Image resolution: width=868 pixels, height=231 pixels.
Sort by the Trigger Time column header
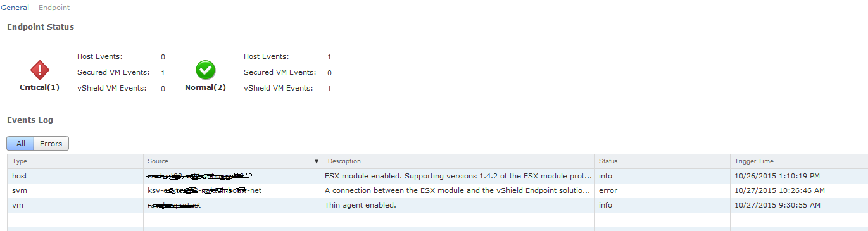point(799,161)
